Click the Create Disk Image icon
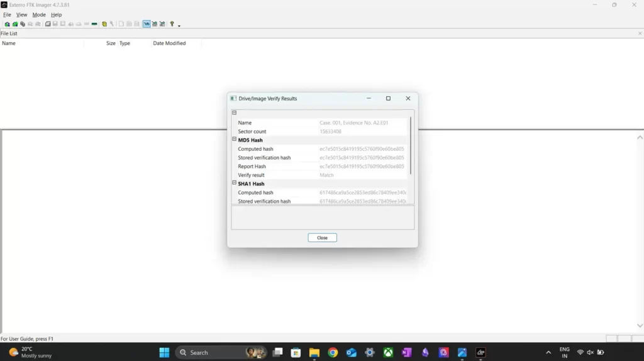The height and width of the screenshot is (361, 644). 48,24
